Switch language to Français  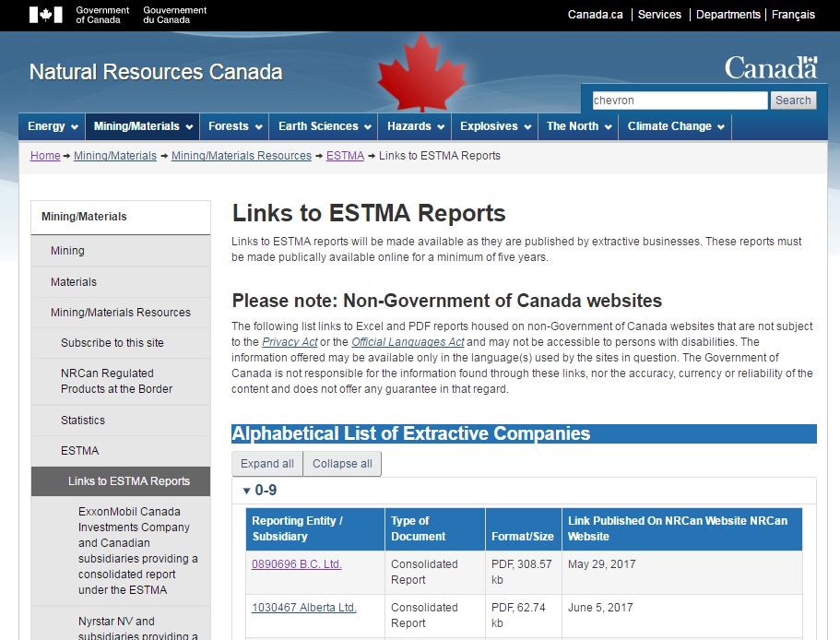point(793,15)
